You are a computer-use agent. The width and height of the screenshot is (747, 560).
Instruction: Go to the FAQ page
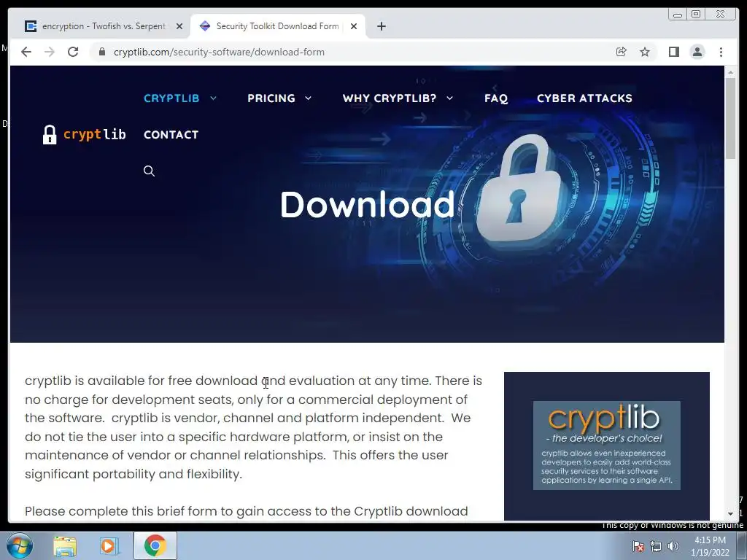[x=496, y=98]
